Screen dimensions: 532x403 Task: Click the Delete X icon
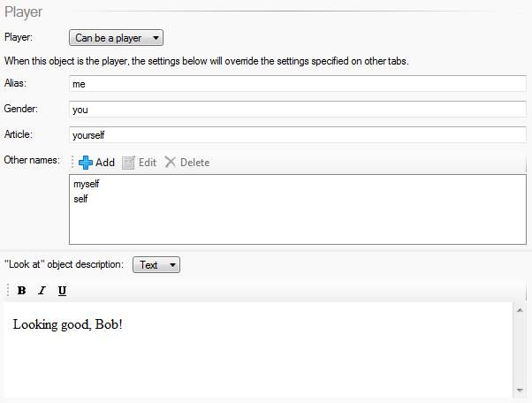170,162
